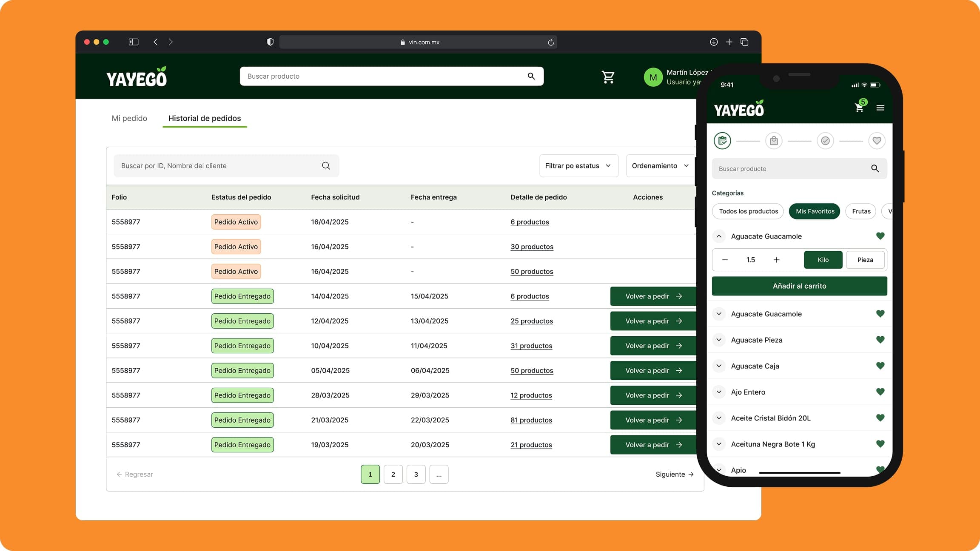The image size is (980, 551).
Task: Click Añadir al carrito button
Action: pos(799,286)
